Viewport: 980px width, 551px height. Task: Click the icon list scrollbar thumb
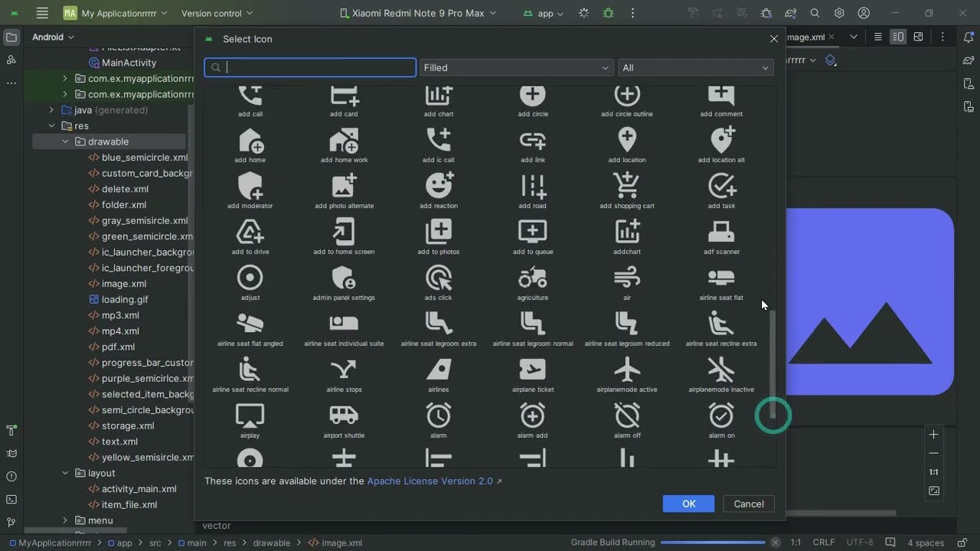(773, 364)
